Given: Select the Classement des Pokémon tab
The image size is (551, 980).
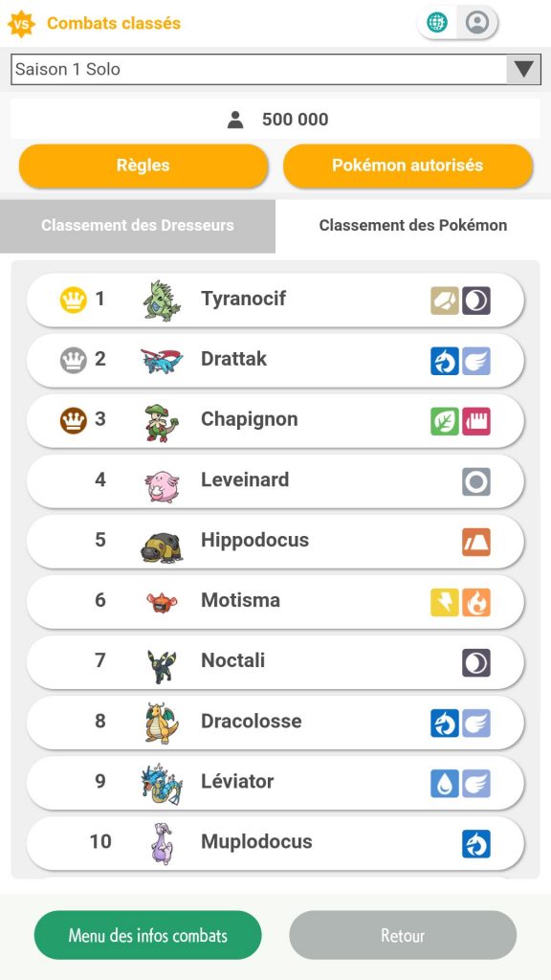Looking at the screenshot, I should pos(412,225).
